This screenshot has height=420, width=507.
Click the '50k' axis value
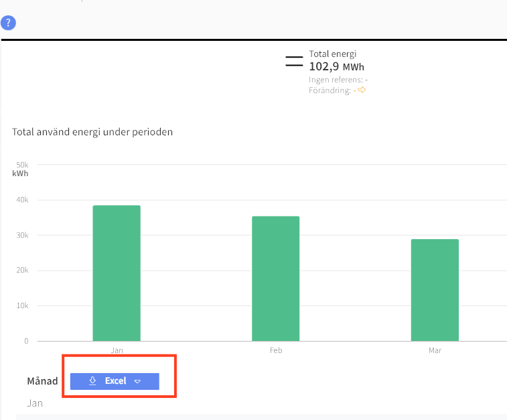tap(22, 165)
